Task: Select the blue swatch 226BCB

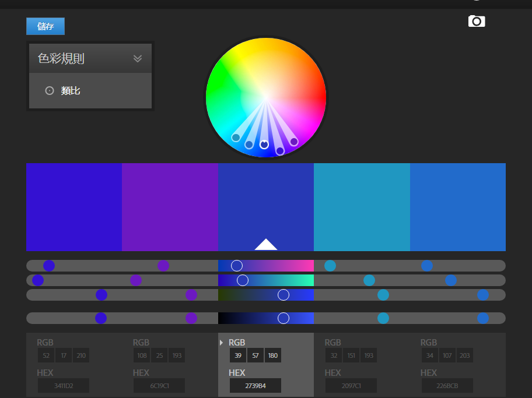Action: [x=458, y=207]
